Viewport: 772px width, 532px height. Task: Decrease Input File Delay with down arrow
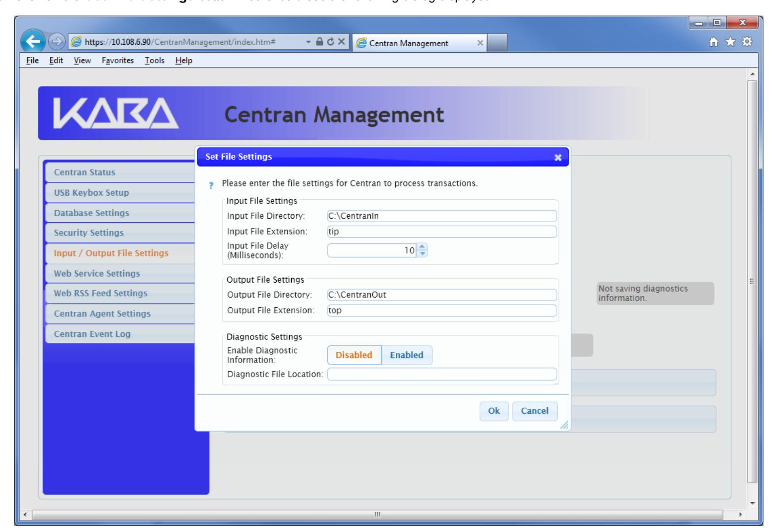pos(422,253)
